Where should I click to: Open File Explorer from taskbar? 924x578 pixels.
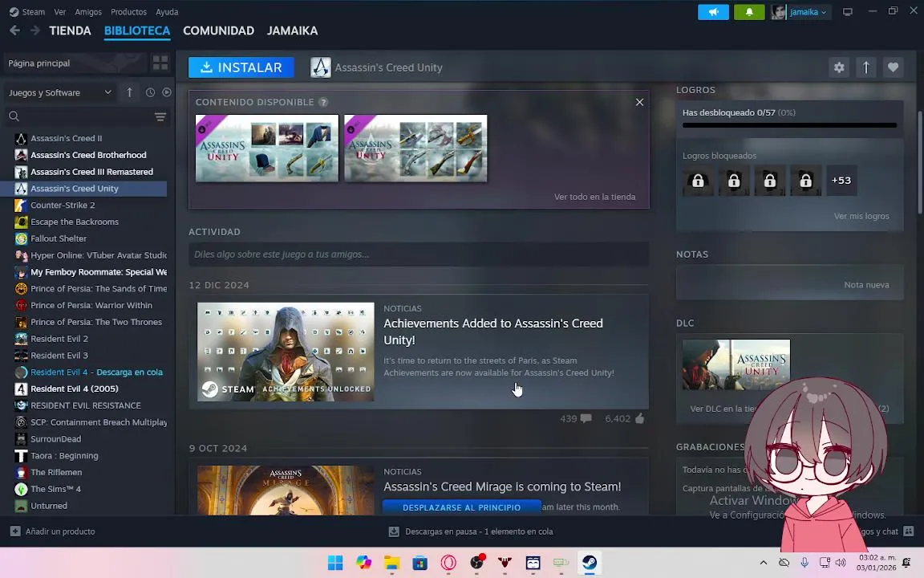point(392,563)
